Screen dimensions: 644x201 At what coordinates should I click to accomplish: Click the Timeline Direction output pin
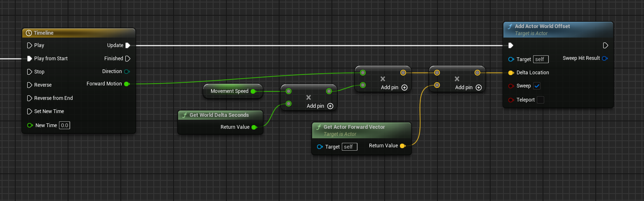(x=127, y=71)
